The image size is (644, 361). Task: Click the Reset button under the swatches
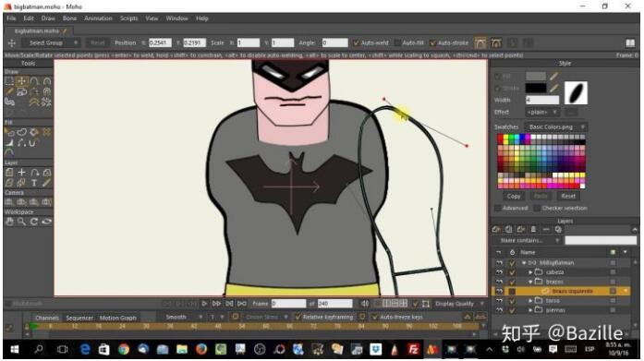click(568, 196)
